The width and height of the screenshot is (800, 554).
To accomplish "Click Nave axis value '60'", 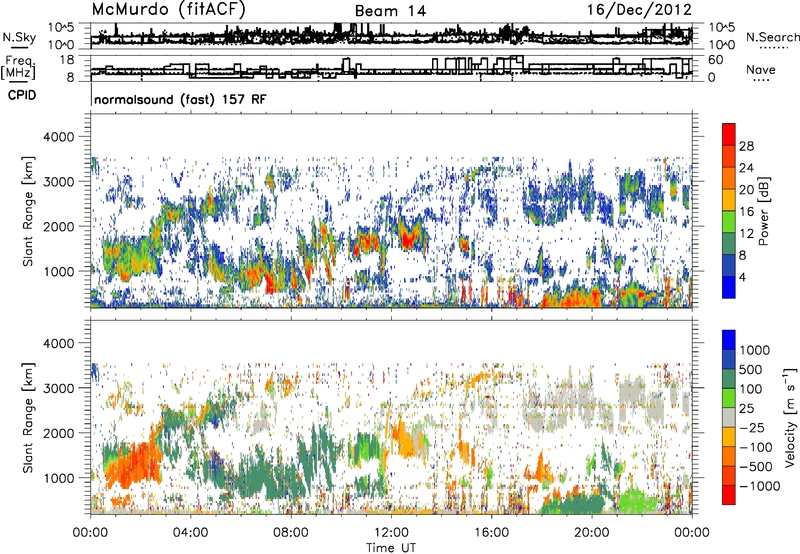I will pyautogui.click(x=715, y=60).
